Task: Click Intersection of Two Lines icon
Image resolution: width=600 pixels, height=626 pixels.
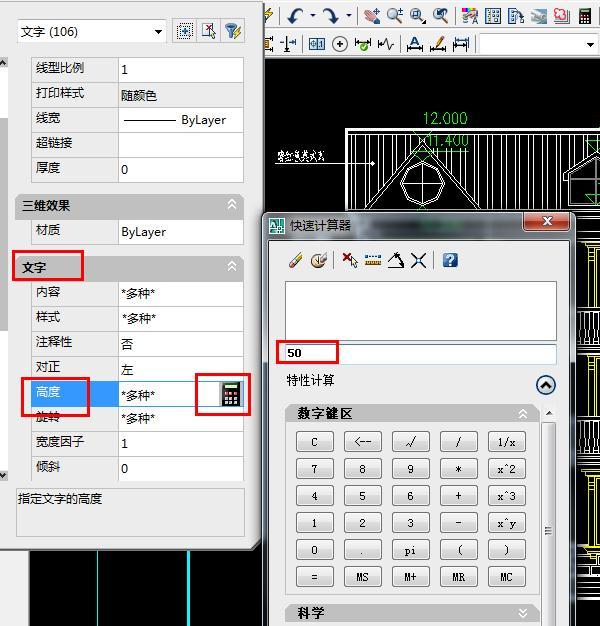Action: point(418,261)
